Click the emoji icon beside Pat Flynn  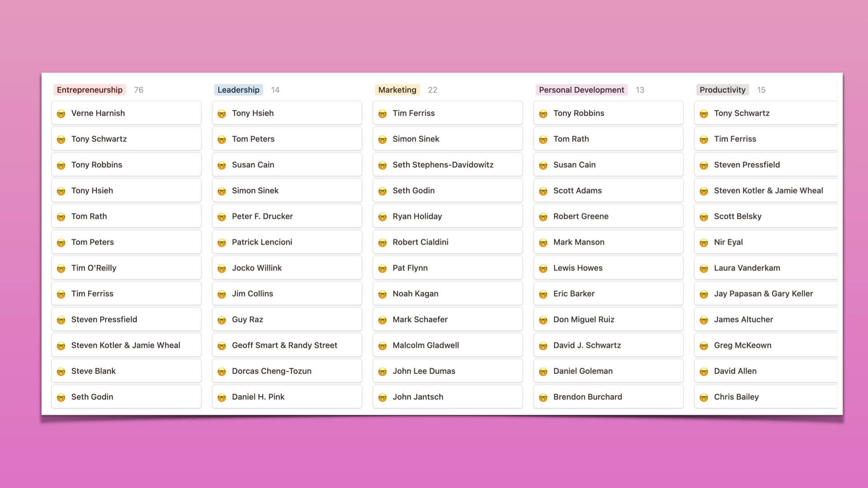point(382,268)
